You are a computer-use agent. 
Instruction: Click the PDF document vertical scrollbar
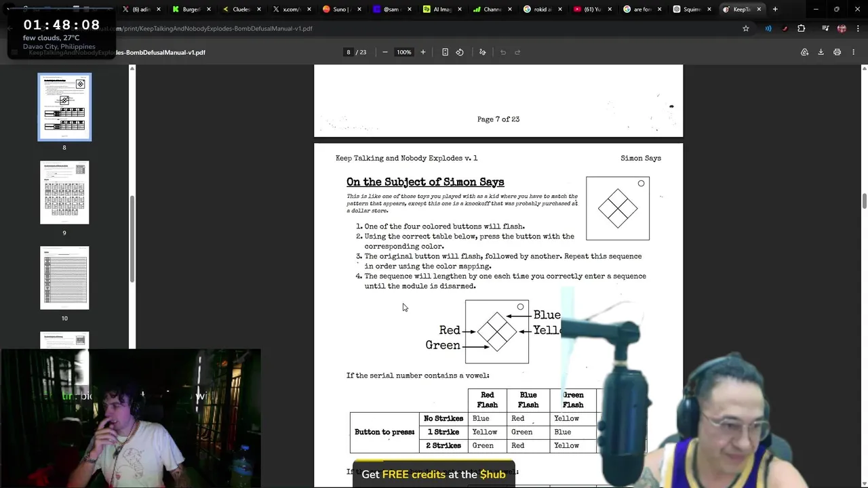click(x=864, y=201)
